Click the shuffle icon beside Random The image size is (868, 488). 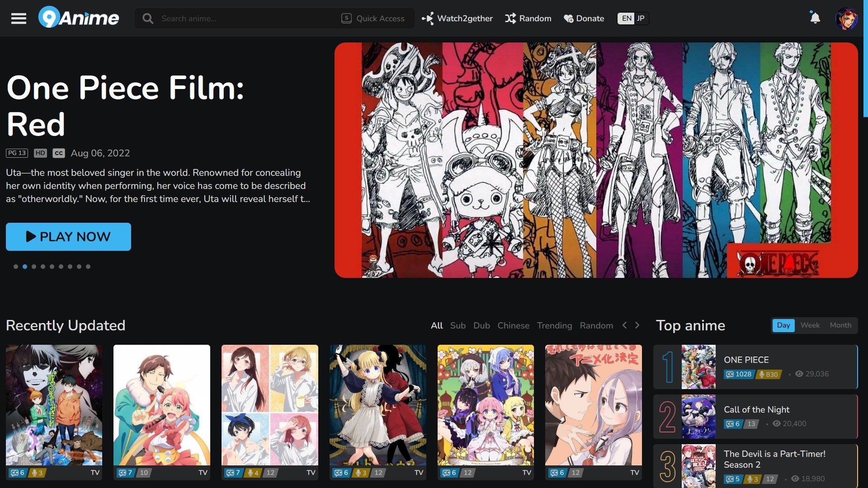pyautogui.click(x=510, y=19)
